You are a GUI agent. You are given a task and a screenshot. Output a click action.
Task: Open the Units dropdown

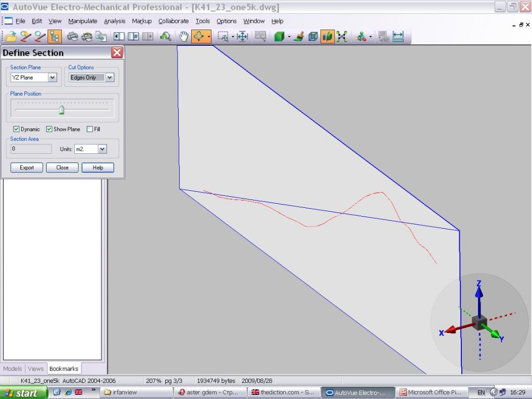click(102, 149)
